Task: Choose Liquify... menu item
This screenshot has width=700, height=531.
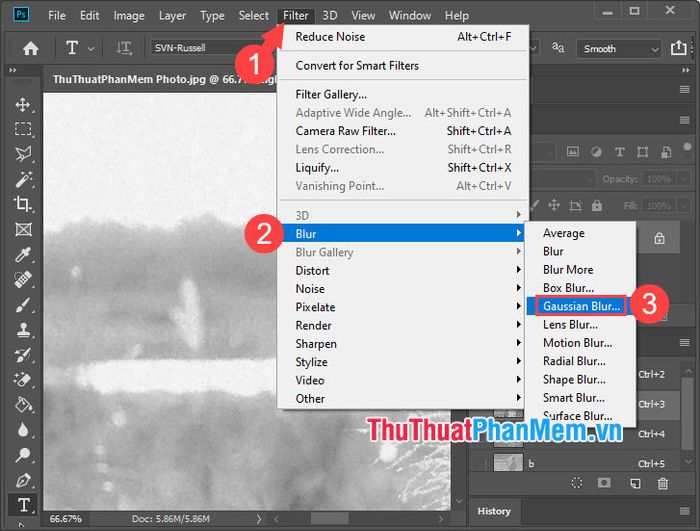Action: coord(402,167)
